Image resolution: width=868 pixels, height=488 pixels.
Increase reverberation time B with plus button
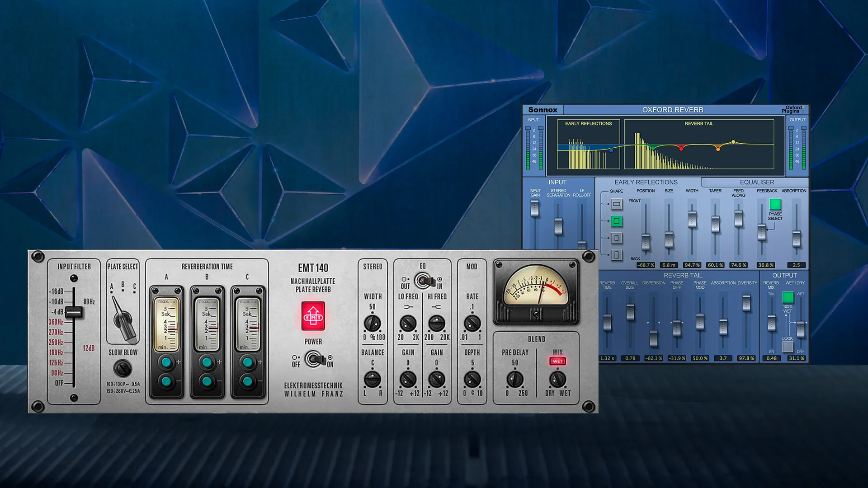pos(207,362)
